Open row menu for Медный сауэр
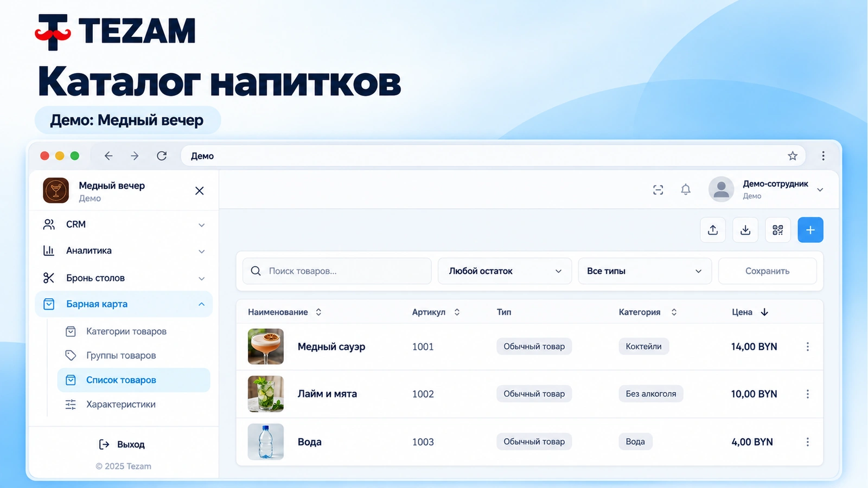 click(808, 346)
